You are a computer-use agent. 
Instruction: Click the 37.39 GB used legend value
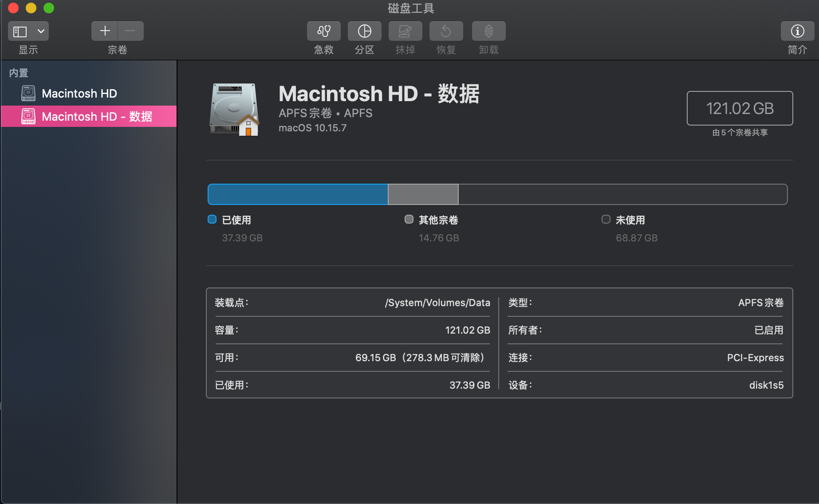[x=242, y=238]
